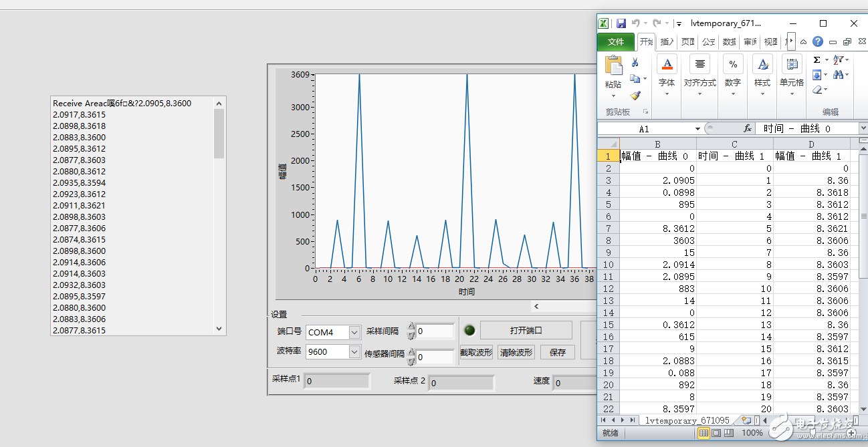Open the Font group icon (字体)

[x=667, y=64]
